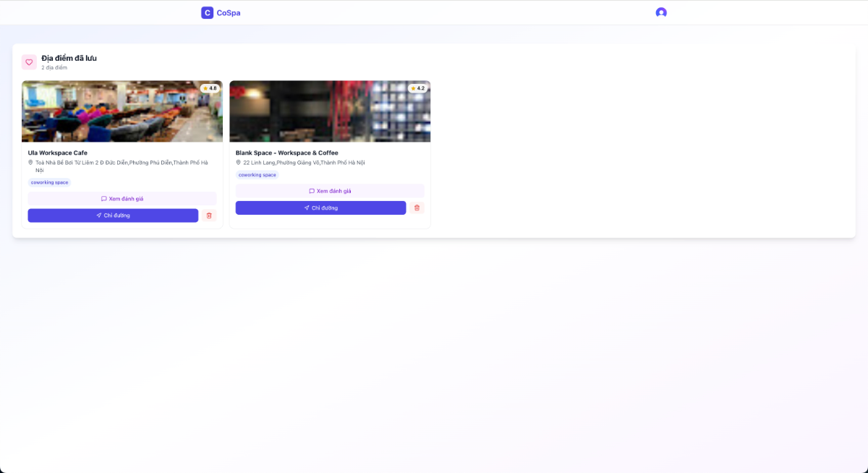The image size is (868, 473).
Task: Remove Blank Space using its trash icon
Action: coord(417,208)
